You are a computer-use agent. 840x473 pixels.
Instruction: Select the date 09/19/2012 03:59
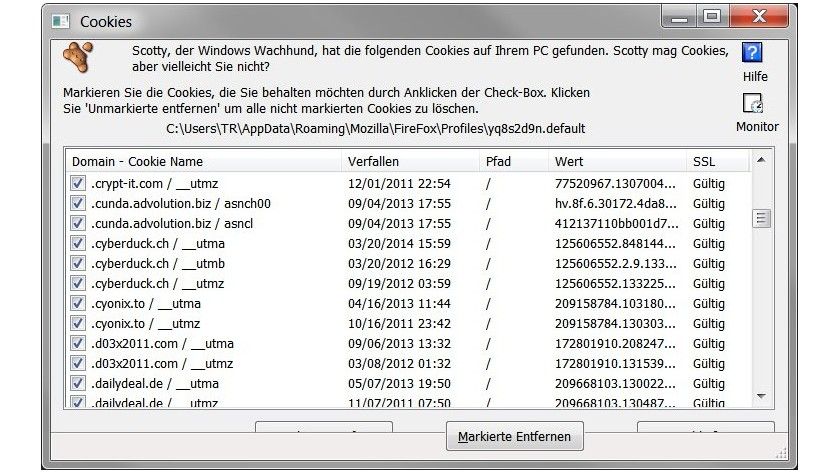(399, 283)
